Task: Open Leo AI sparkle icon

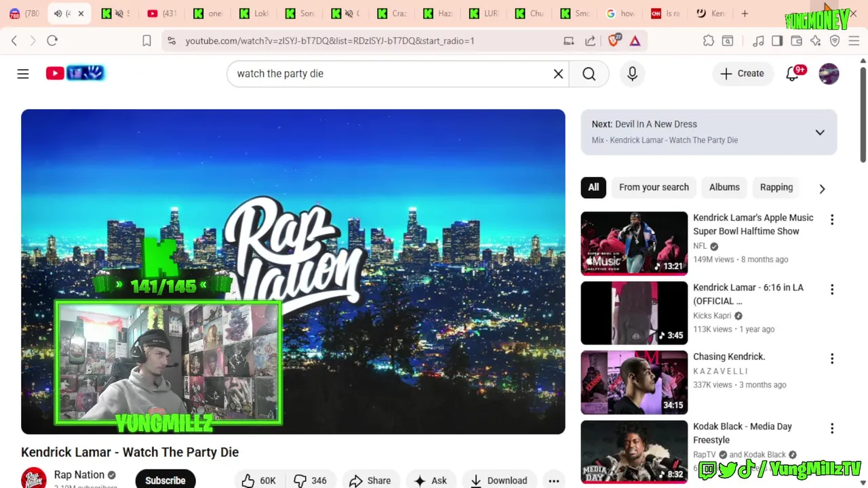Action: (x=816, y=41)
